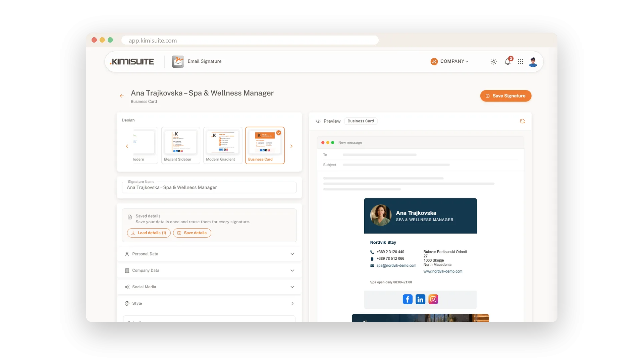Click the Nordvik Stay company name
Image resolution: width=644 pixels, height=362 pixels.
(x=383, y=242)
